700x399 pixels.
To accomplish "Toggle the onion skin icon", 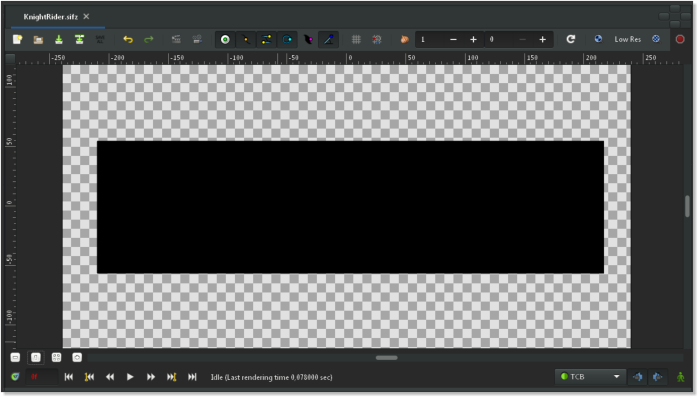I will coord(404,39).
